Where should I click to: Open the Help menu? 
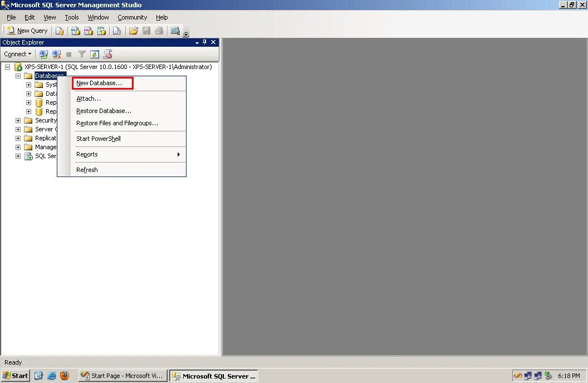[161, 17]
